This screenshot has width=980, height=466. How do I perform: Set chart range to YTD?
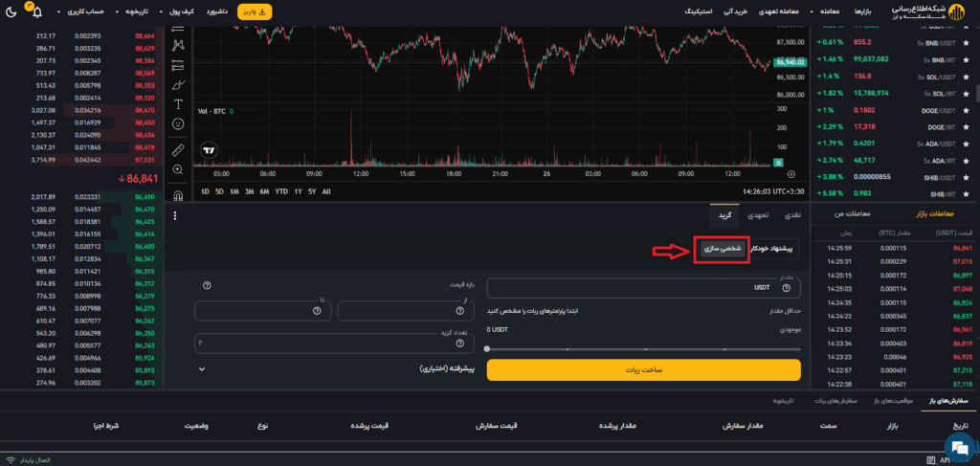(x=281, y=191)
